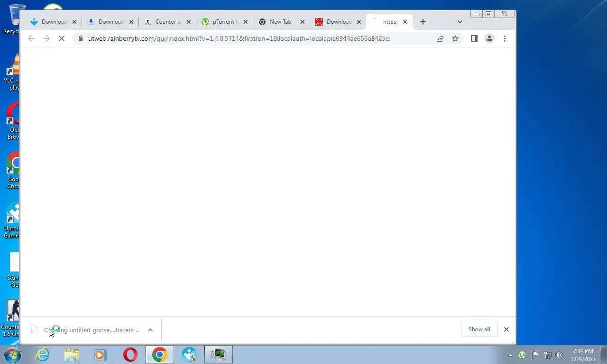The width and height of the screenshot is (607, 364).
Task: Open the volume speaker icon
Action: point(559,355)
